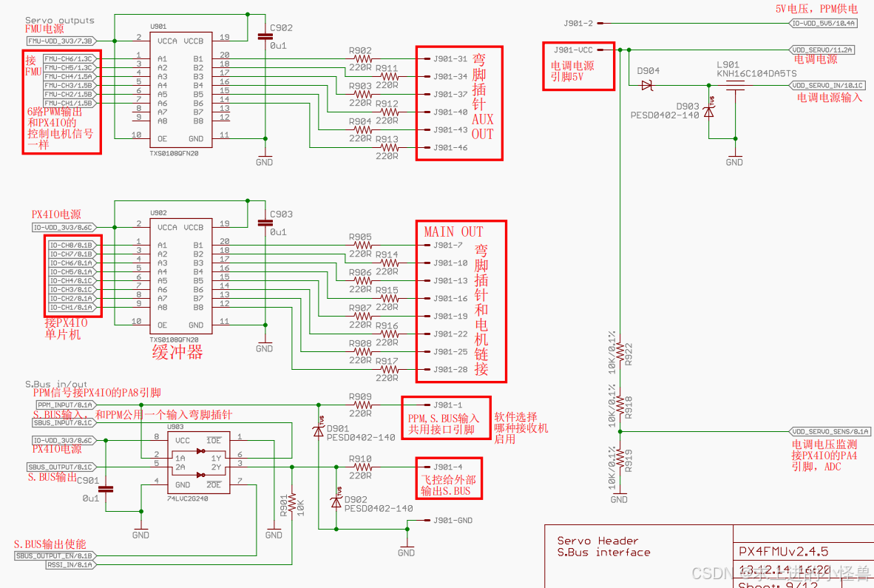The height and width of the screenshot is (588, 874).
Task: Click the SBUS_INPUT/8.1C net label
Action: (64, 423)
